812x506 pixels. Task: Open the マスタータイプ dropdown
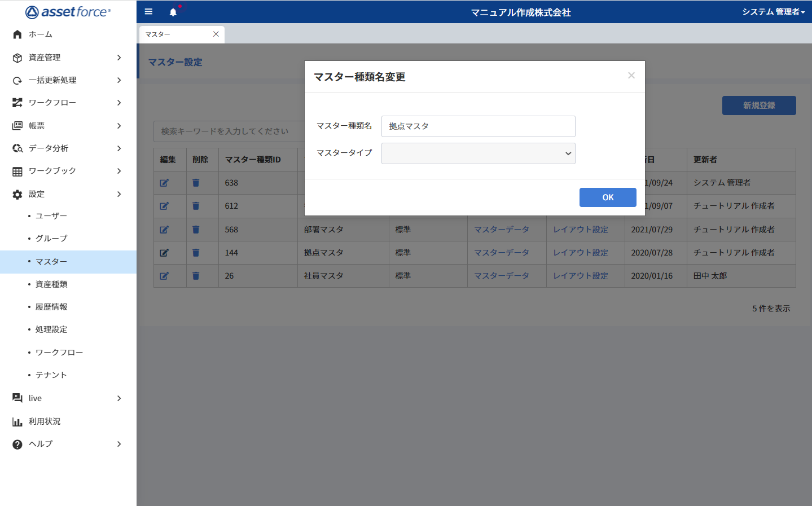coord(478,153)
